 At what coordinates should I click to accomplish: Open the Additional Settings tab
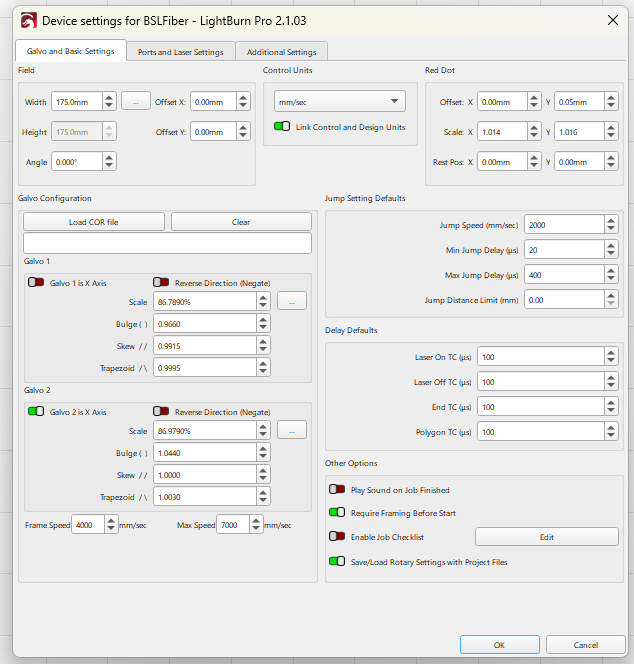click(x=282, y=52)
